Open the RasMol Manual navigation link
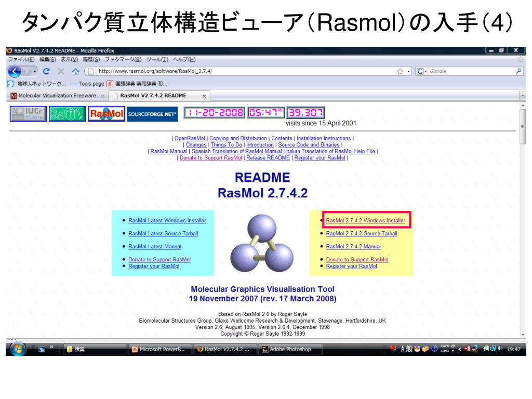The image size is (532, 399). pyautogui.click(x=169, y=151)
